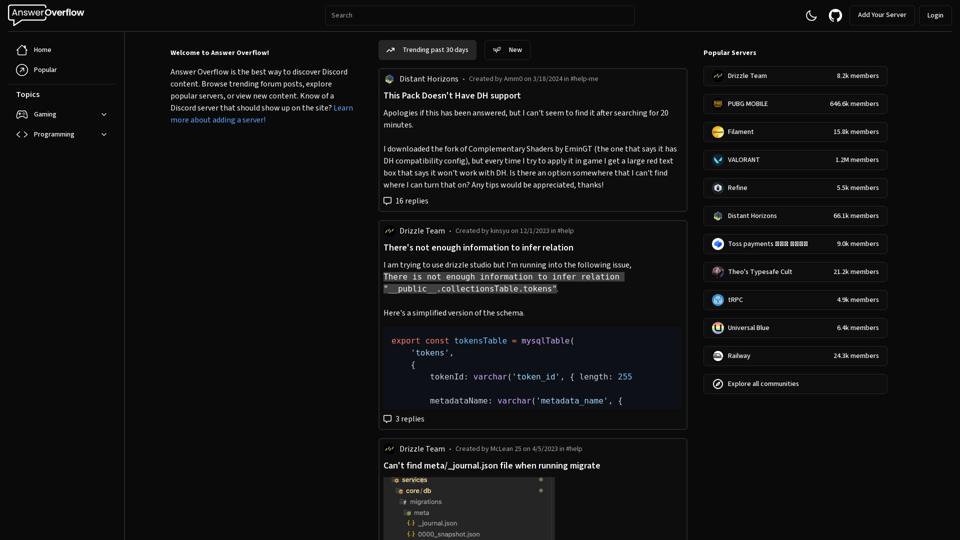The width and height of the screenshot is (960, 540).
Task: Open the Gaming topic
Action: tap(45, 114)
